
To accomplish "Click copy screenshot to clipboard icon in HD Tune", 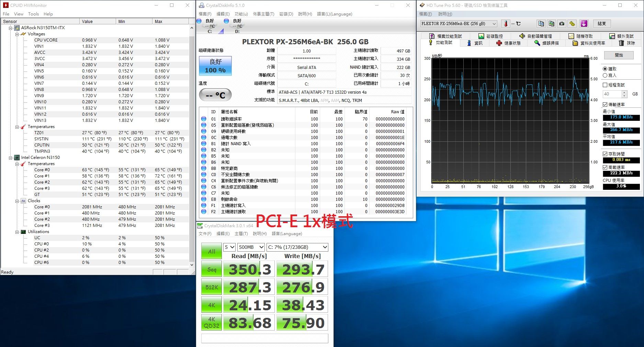I will point(551,24).
